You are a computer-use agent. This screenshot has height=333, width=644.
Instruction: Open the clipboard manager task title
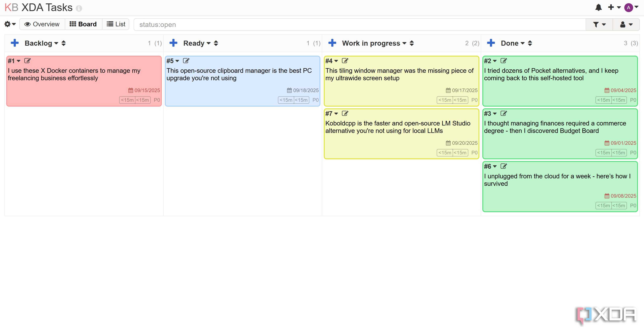pyautogui.click(x=239, y=74)
